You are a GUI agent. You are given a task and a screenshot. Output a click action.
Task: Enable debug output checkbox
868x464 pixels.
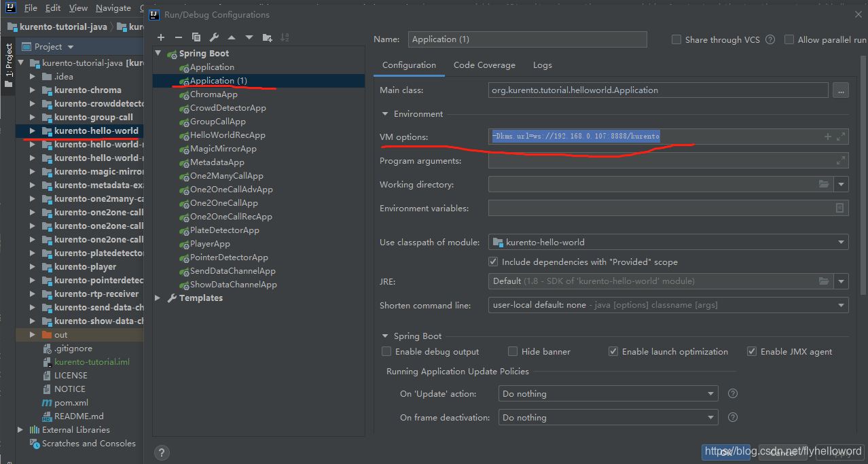coord(386,351)
